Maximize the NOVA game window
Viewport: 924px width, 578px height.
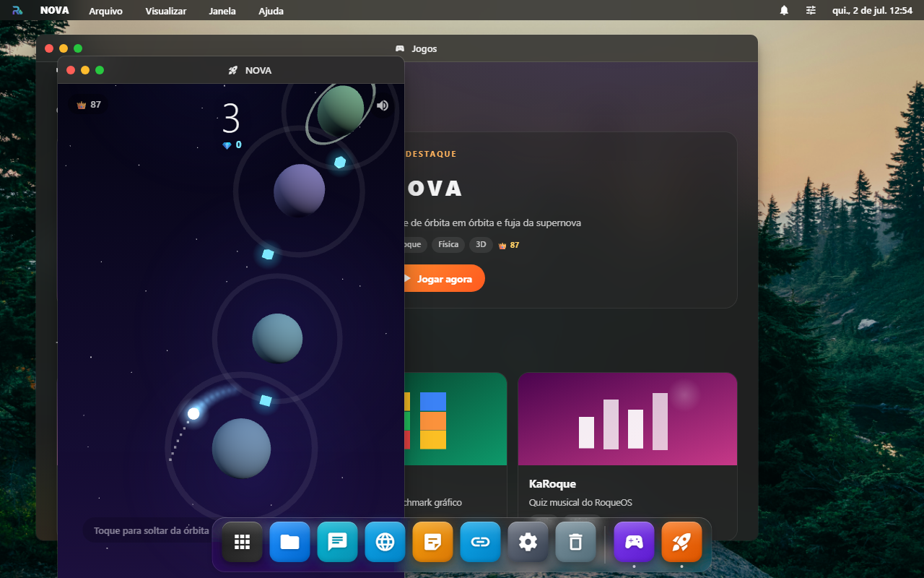click(100, 70)
